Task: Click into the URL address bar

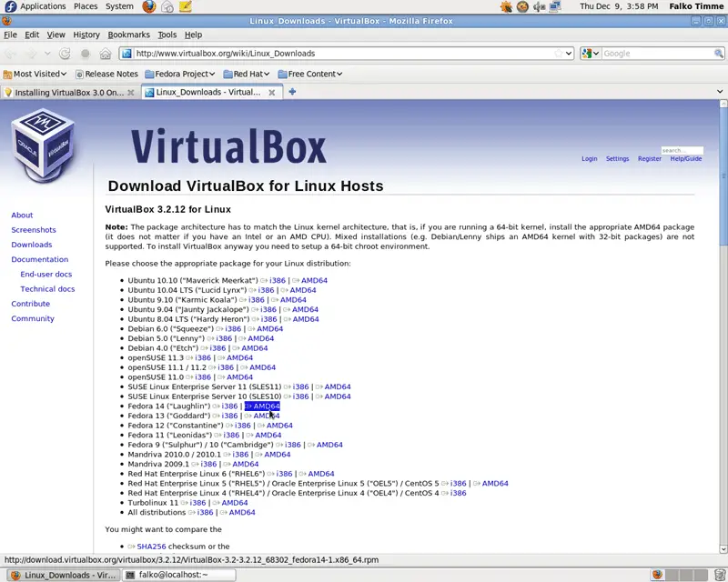Action: pos(344,54)
